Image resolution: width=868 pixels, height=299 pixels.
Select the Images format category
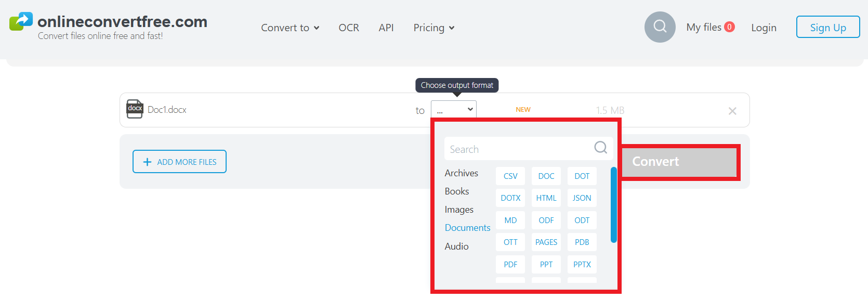click(x=459, y=210)
